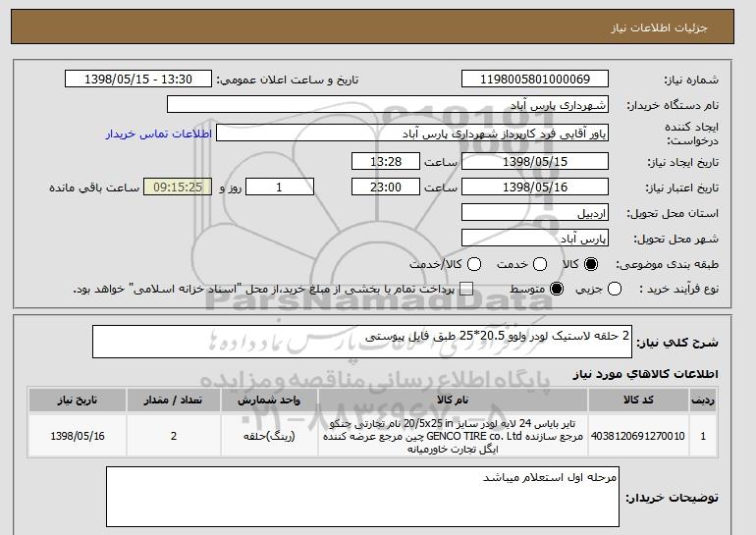The image size is (756, 535).
Task: Click the general description text box
Action: (x=362, y=342)
